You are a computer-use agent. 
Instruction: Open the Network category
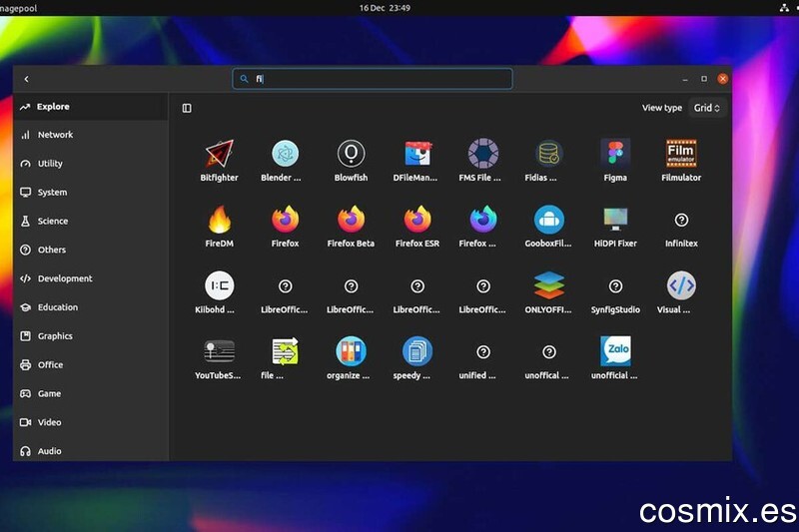pos(91,135)
